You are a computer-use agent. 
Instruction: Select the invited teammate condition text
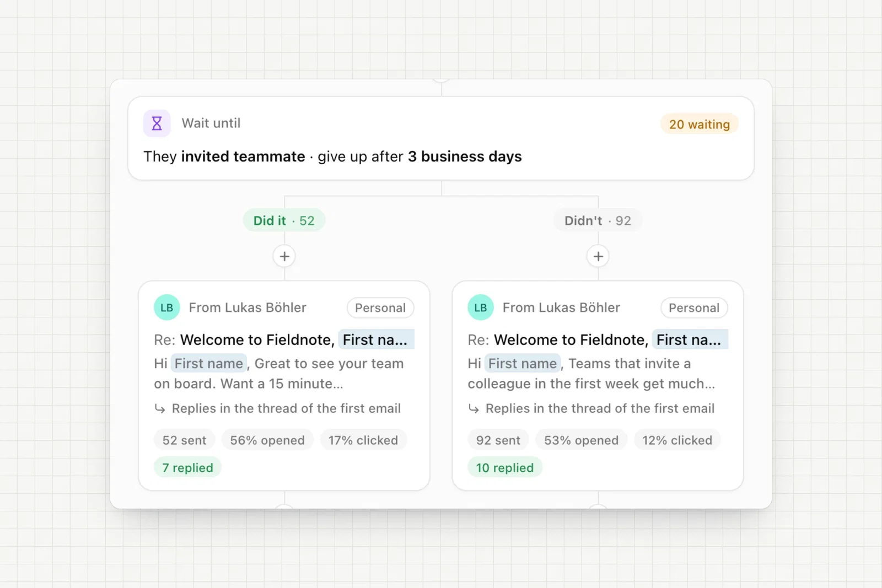243,157
